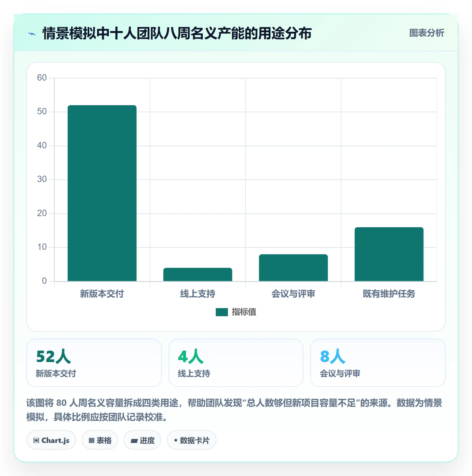472x476 pixels.
Task: Click the Chart.js tag chip
Action: pyautogui.click(x=51, y=440)
